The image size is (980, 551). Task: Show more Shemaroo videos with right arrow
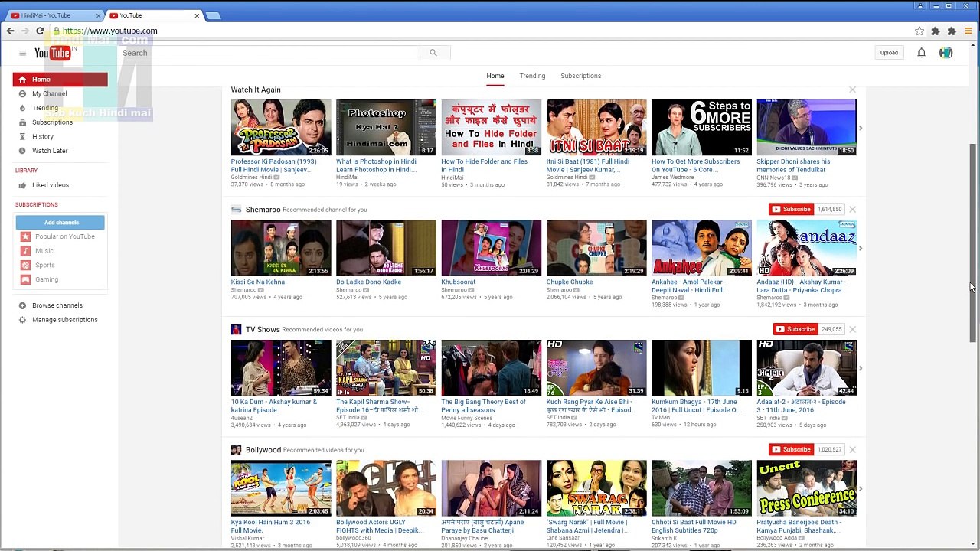tap(861, 248)
